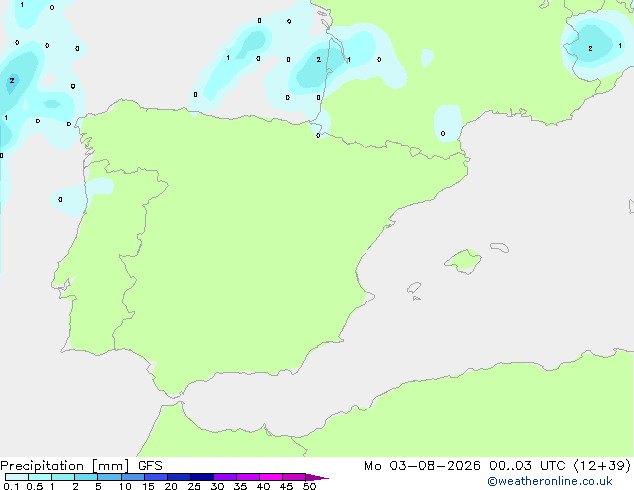Pick the 25–30 mm dark blue swatch
This screenshot has height=490, width=634.
202,477
